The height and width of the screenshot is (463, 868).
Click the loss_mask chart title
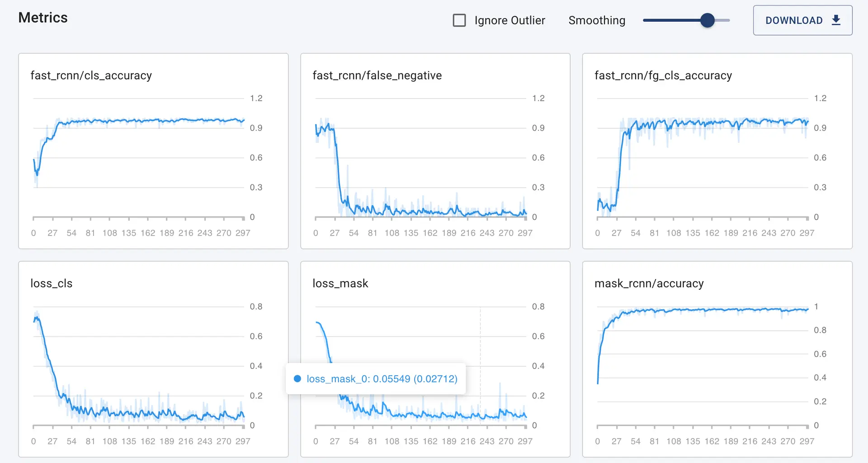(x=340, y=283)
